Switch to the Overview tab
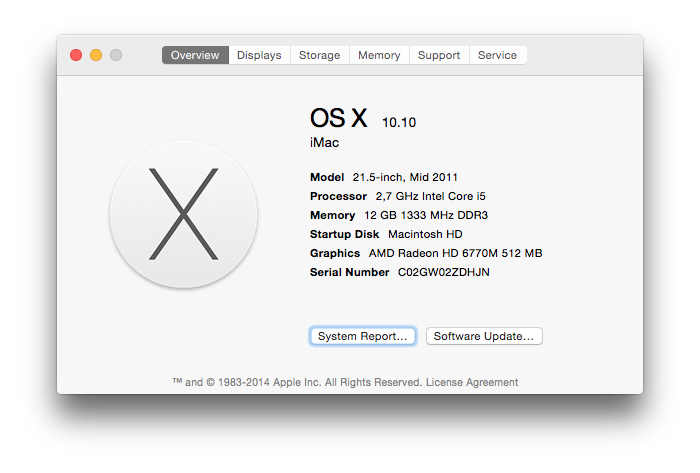This screenshot has height=473, width=700. click(195, 55)
